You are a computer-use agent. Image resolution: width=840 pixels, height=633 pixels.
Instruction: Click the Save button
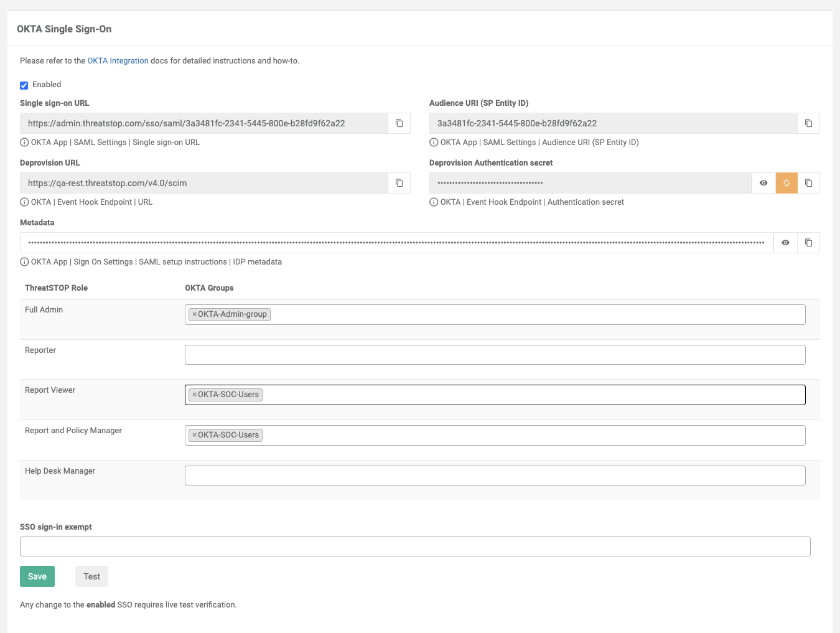tap(37, 576)
